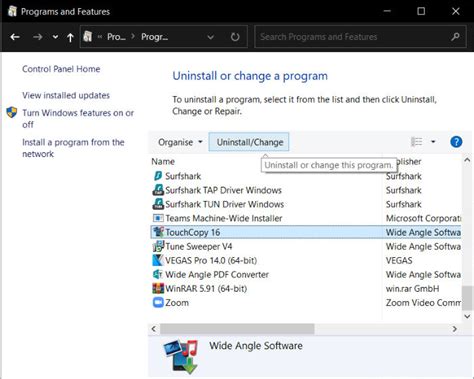Click the search magnifier icon
Viewport: 474px width, 379px height.
pos(455,37)
